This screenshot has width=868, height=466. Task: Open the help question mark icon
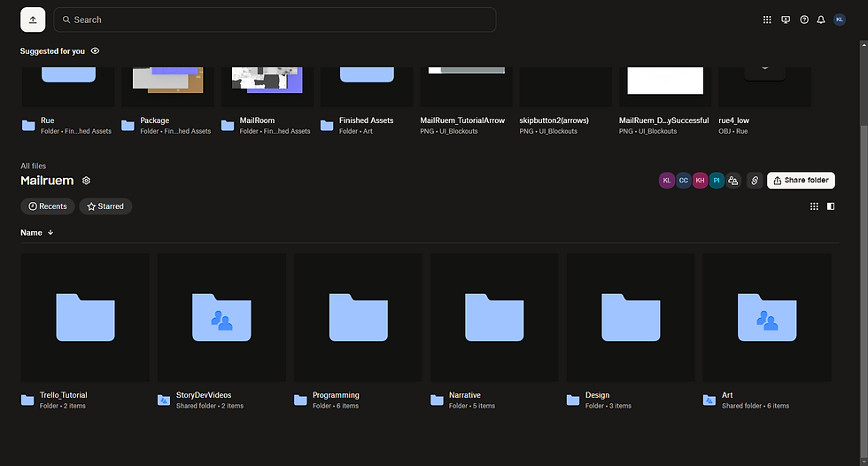(804, 19)
